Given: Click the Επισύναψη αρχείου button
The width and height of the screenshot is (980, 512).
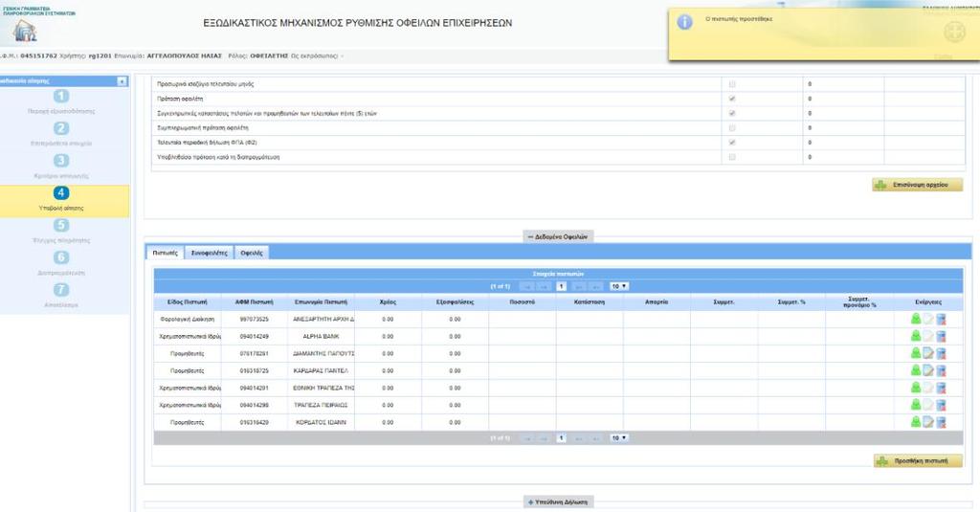Looking at the screenshot, I should coord(918,185).
